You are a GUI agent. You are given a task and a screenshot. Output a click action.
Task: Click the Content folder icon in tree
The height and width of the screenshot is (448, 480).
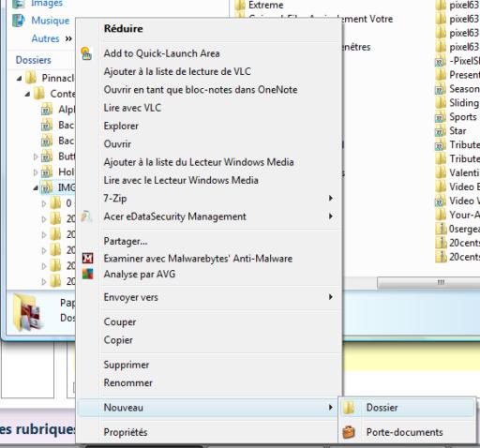click(x=39, y=94)
